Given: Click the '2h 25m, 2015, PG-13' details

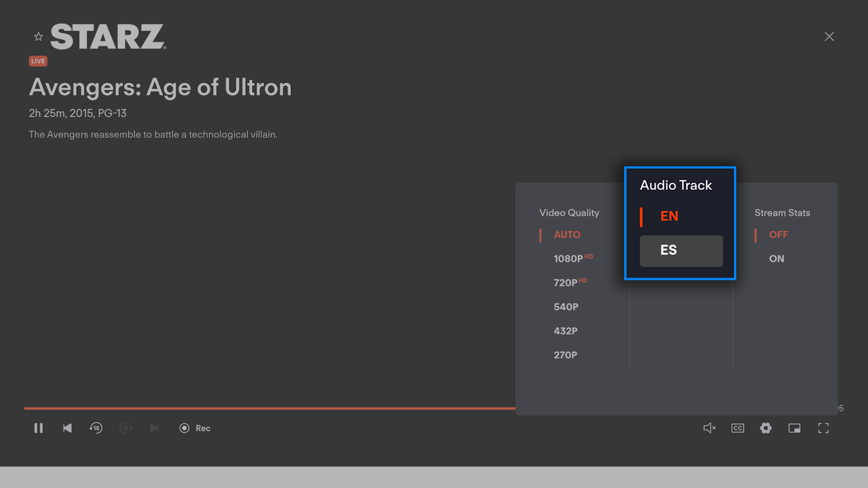Looking at the screenshot, I should 78,113.
